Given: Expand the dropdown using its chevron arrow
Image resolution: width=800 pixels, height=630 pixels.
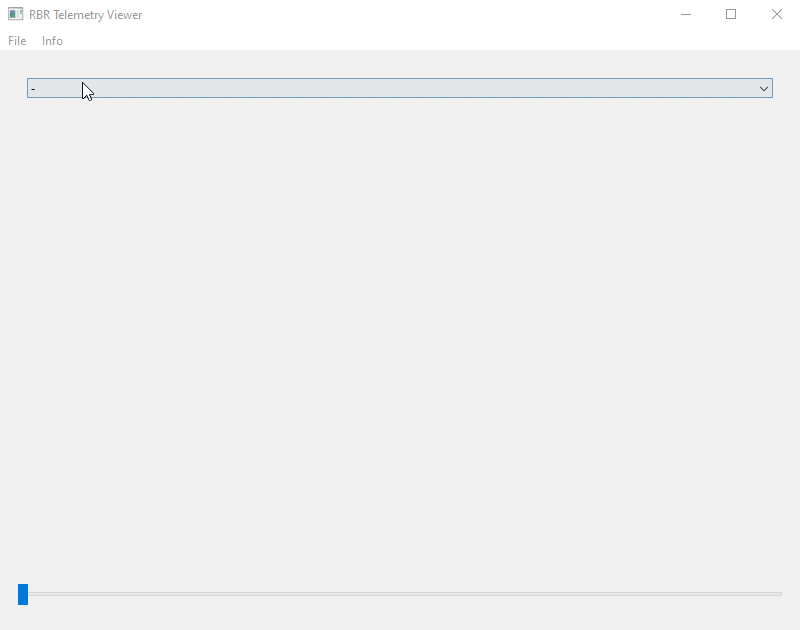Looking at the screenshot, I should (x=764, y=88).
